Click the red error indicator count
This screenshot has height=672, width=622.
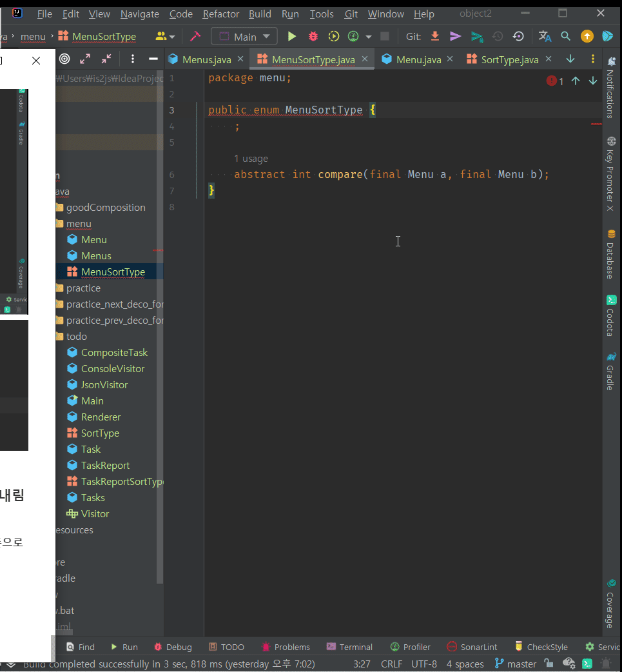(x=555, y=81)
